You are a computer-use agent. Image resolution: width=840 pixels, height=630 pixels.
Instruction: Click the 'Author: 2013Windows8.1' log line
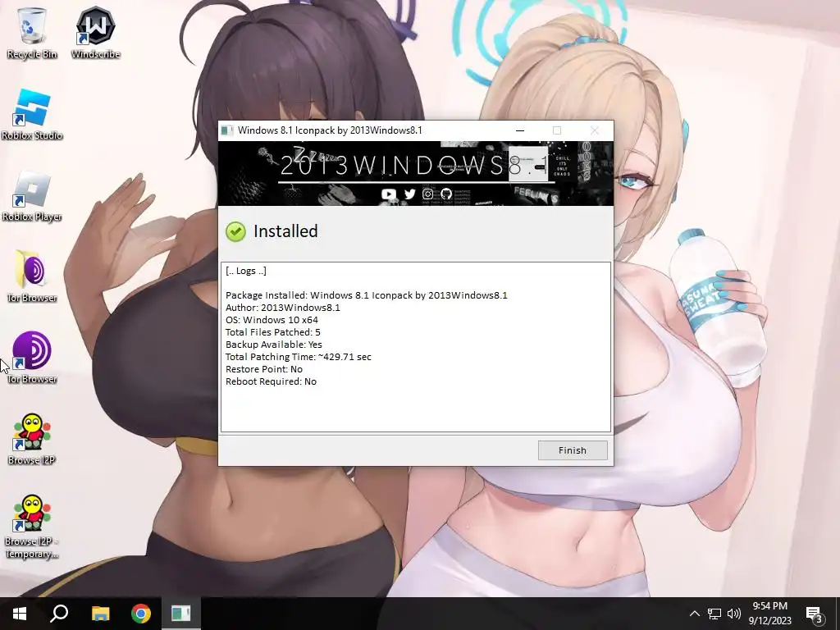283,308
